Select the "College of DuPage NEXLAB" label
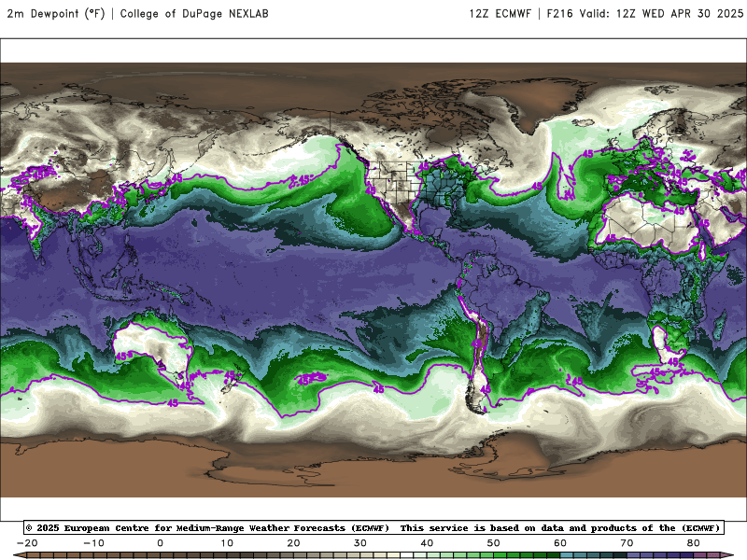Viewport: 747px width, 560px height. point(194,13)
